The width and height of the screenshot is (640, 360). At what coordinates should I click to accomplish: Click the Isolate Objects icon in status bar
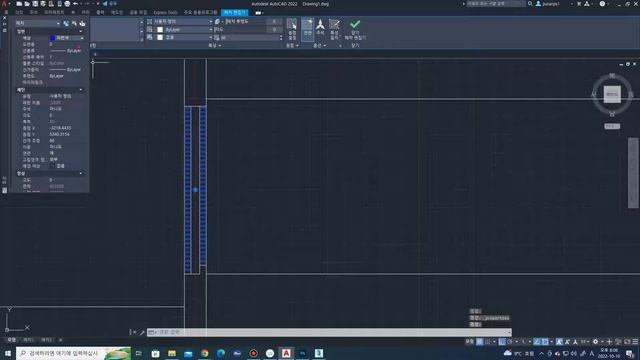tap(619, 342)
